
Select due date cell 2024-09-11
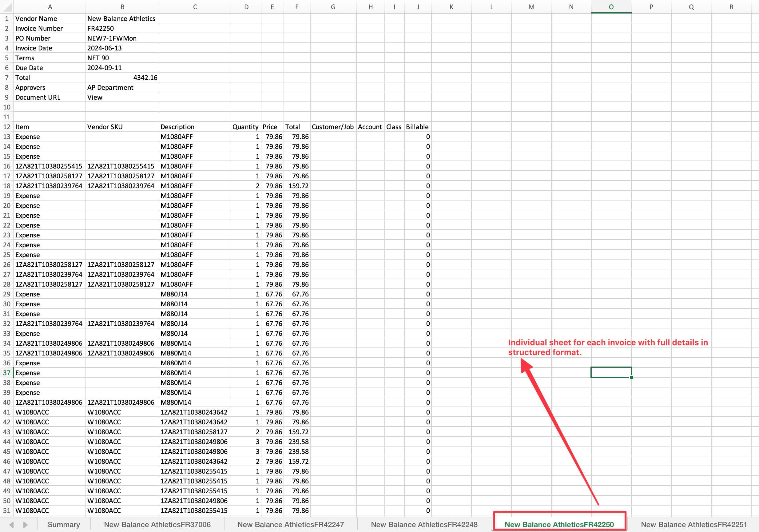[x=122, y=68]
